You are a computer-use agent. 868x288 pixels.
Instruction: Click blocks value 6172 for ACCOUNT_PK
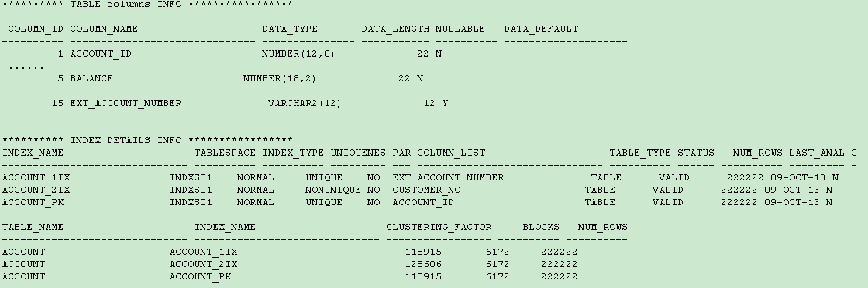tap(498, 276)
